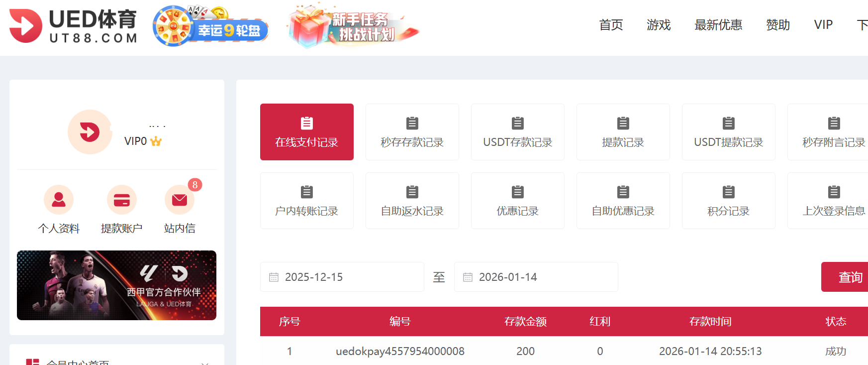
Task: Click the user avatar icon
Action: click(90, 132)
